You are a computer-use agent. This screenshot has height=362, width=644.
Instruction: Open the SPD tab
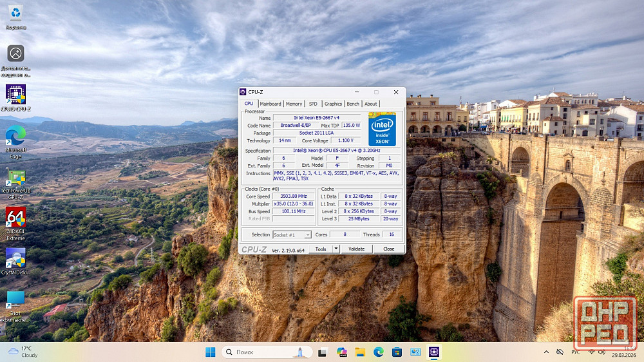313,104
